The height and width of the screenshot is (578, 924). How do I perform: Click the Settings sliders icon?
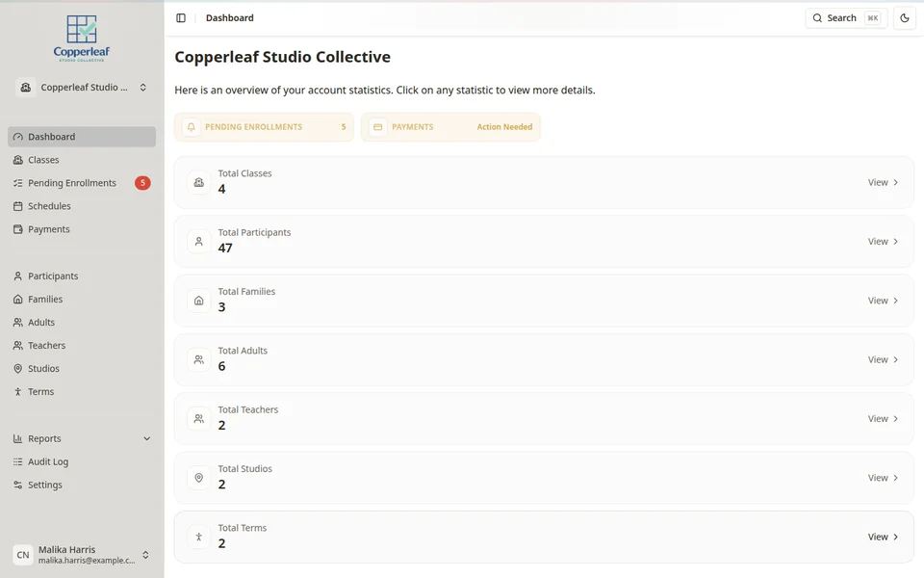pos(17,485)
